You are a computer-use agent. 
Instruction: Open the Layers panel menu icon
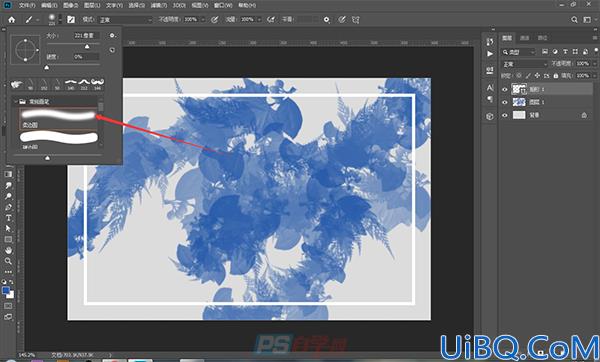(x=595, y=38)
